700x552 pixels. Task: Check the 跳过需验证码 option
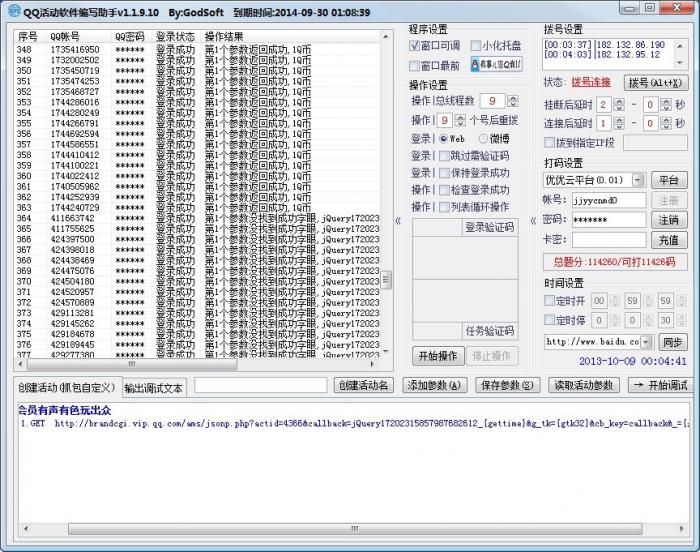tap(444, 156)
